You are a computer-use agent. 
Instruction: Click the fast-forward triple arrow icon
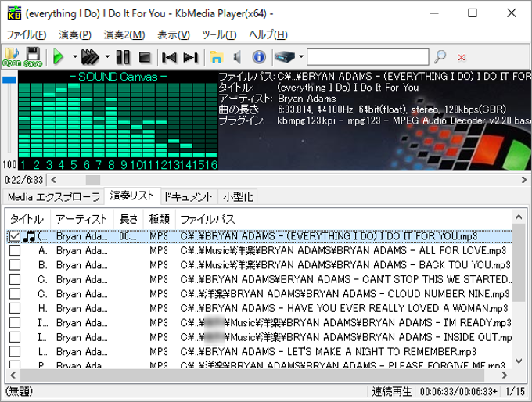coord(90,57)
